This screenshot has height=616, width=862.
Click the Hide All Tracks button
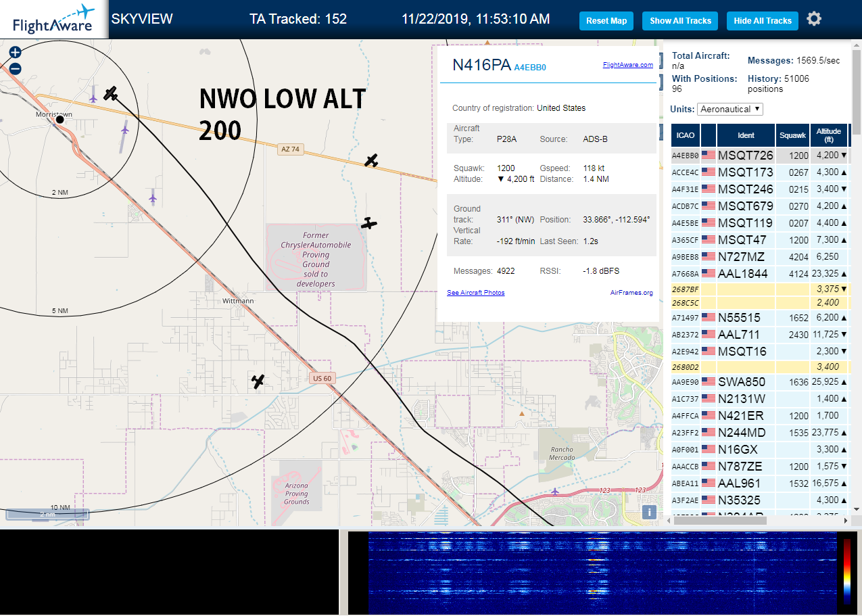coord(763,21)
